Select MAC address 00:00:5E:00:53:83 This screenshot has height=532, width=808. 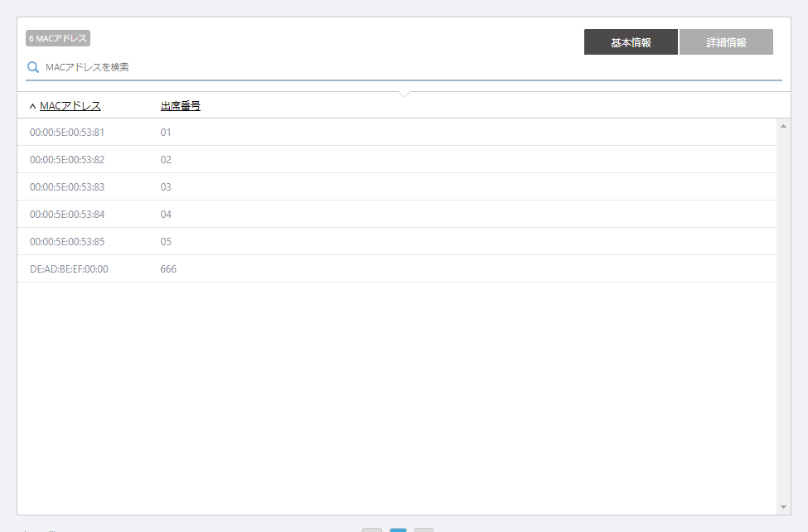point(67,187)
